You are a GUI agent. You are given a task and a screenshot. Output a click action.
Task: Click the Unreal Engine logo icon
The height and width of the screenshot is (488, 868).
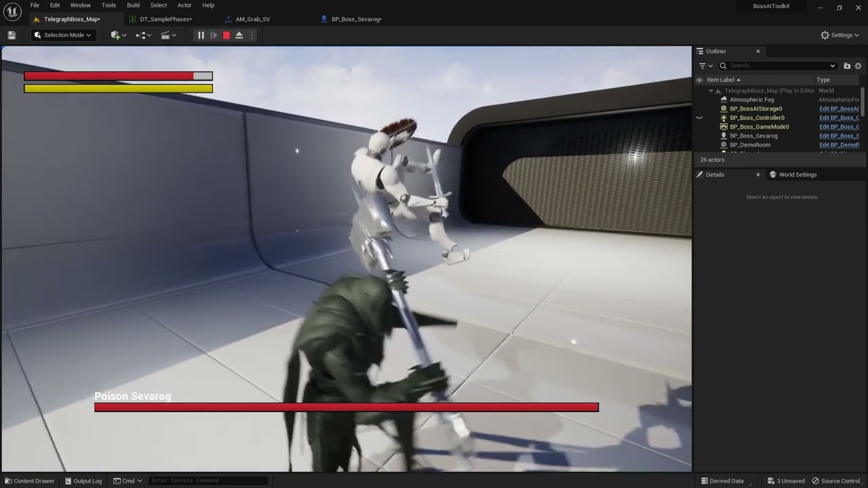(x=12, y=12)
